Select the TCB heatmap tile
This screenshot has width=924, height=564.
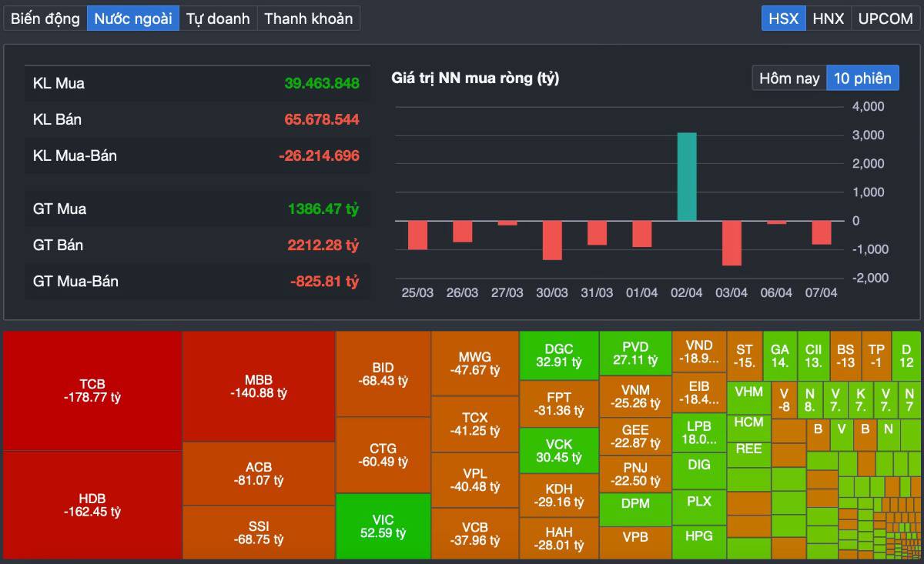(x=92, y=391)
